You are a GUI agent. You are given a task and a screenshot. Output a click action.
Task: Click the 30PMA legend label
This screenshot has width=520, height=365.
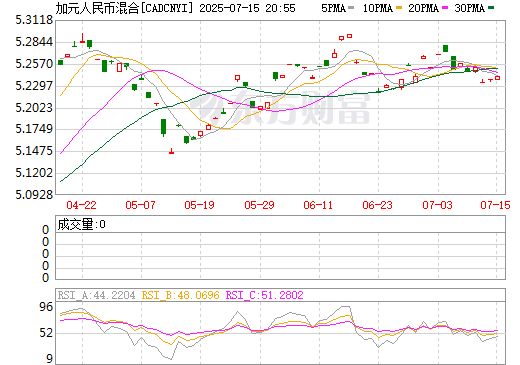tap(469, 8)
